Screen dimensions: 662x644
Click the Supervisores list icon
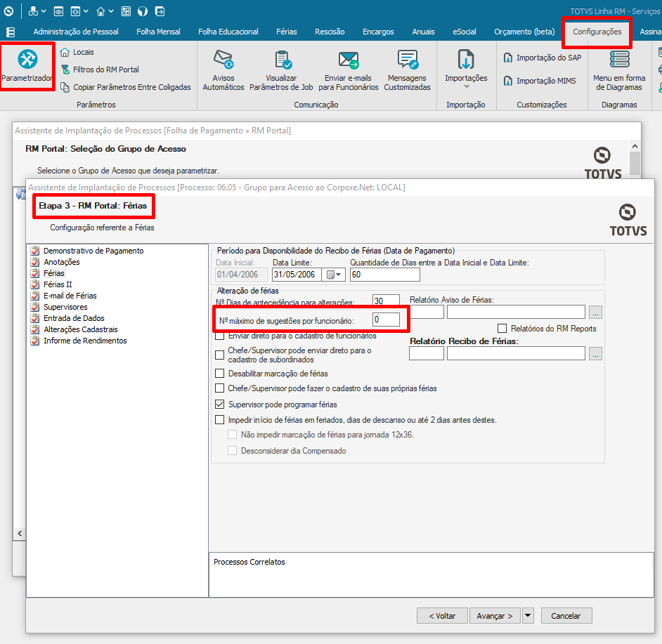click(35, 307)
